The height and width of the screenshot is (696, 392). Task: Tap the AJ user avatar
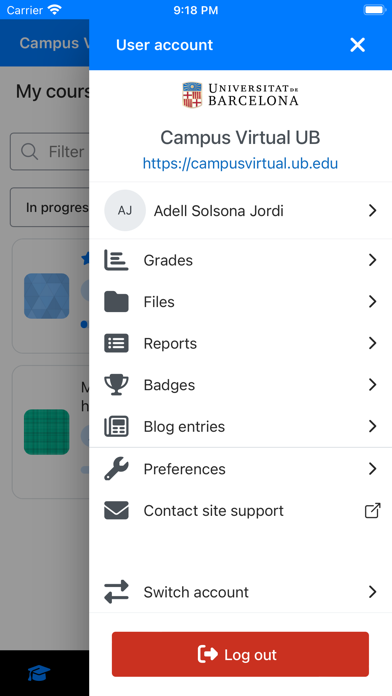[125, 210]
